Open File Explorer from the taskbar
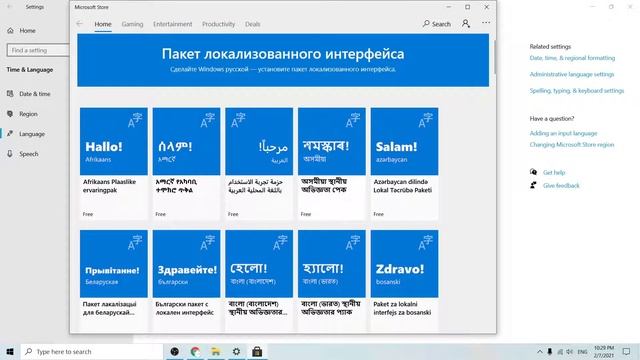Viewport: 640px width, 360px height. tap(216, 351)
